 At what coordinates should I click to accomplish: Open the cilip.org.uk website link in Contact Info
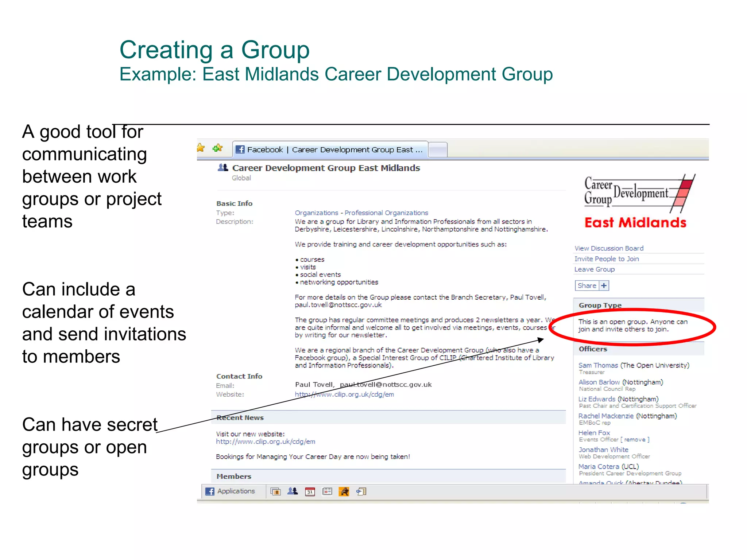click(344, 394)
